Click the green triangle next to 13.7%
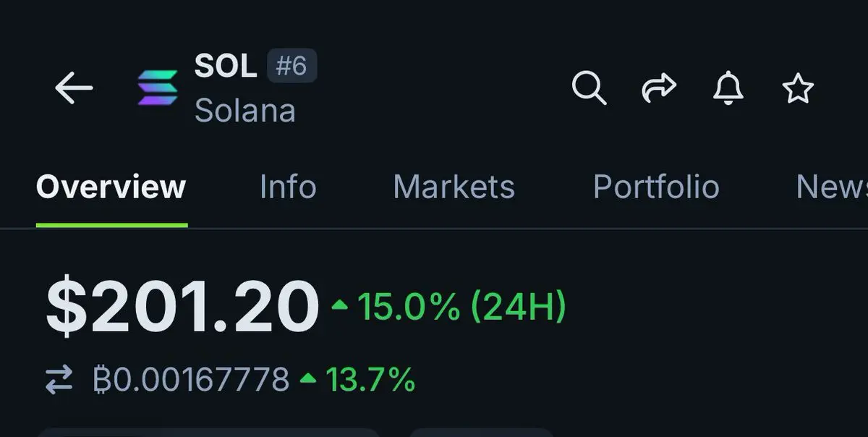Image resolution: width=868 pixels, height=437 pixels. point(309,378)
